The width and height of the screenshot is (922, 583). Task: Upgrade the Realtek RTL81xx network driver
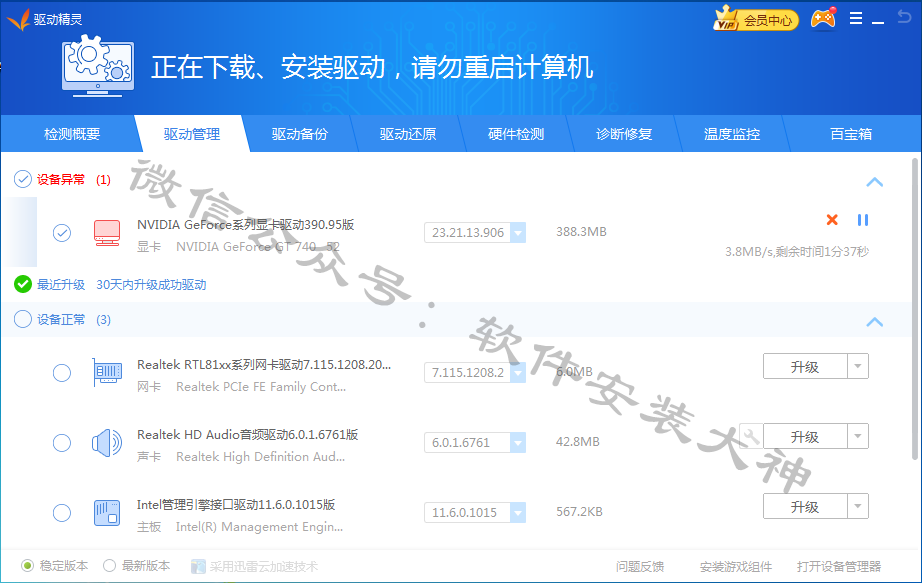point(805,367)
